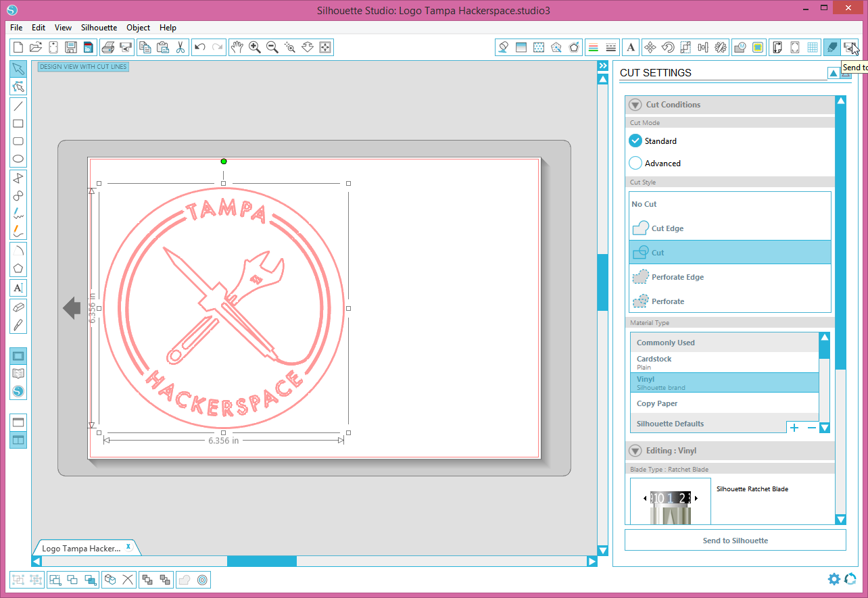
Task: Click the Send to Silhouette toolbar icon
Action: click(x=850, y=47)
